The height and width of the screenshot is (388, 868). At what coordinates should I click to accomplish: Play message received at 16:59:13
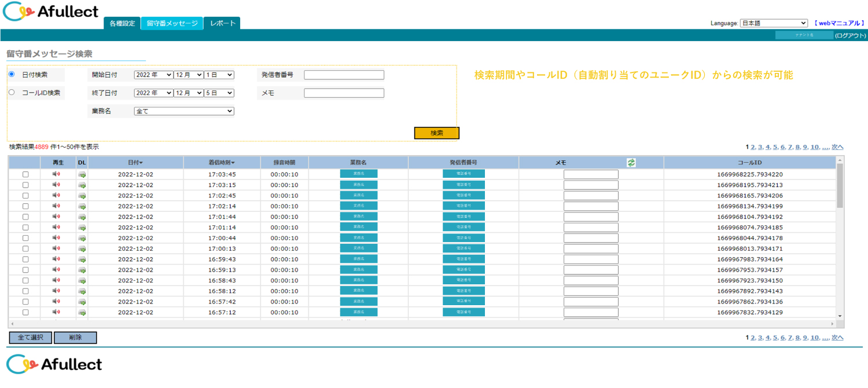(x=56, y=269)
